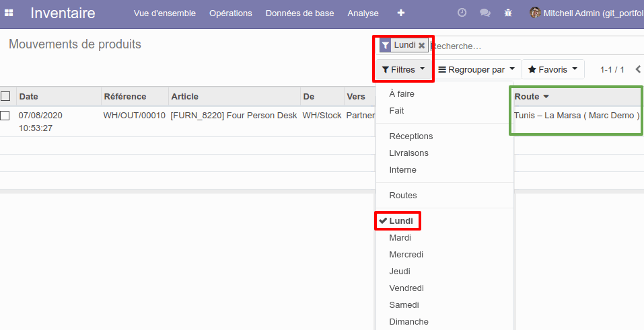
Task: Click the plus icon in navbar
Action: pos(401,13)
